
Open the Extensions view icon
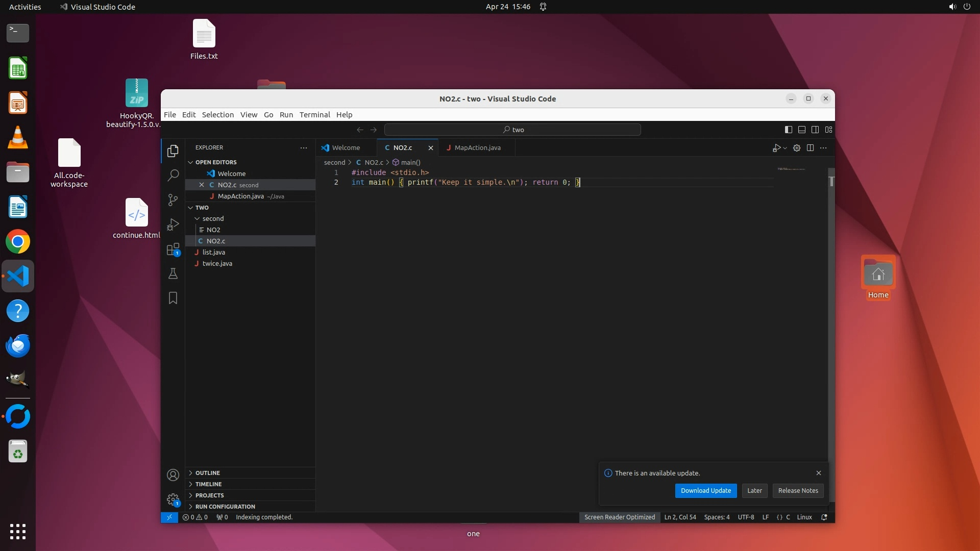[x=173, y=249]
